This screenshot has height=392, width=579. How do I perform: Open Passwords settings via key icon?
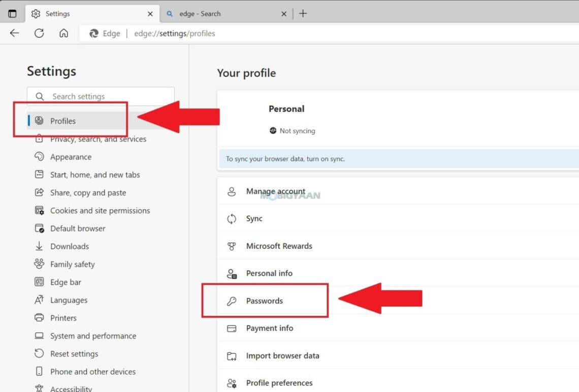(x=265, y=301)
